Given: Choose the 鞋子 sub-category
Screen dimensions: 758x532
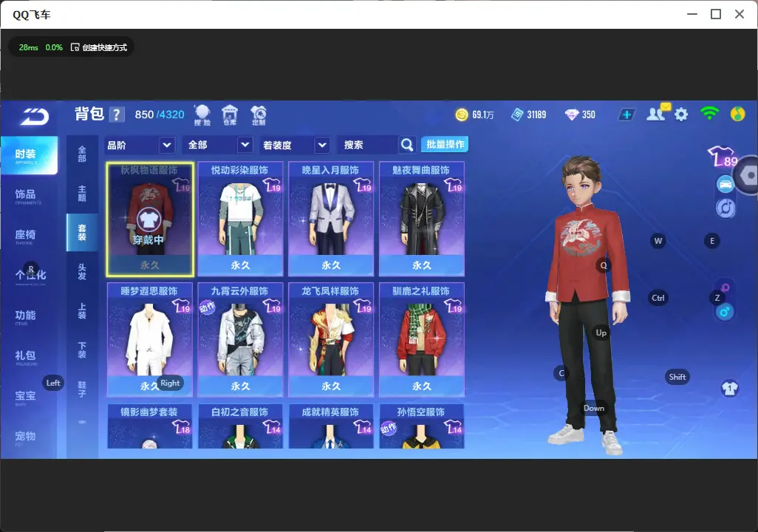Looking at the screenshot, I should point(82,389).
